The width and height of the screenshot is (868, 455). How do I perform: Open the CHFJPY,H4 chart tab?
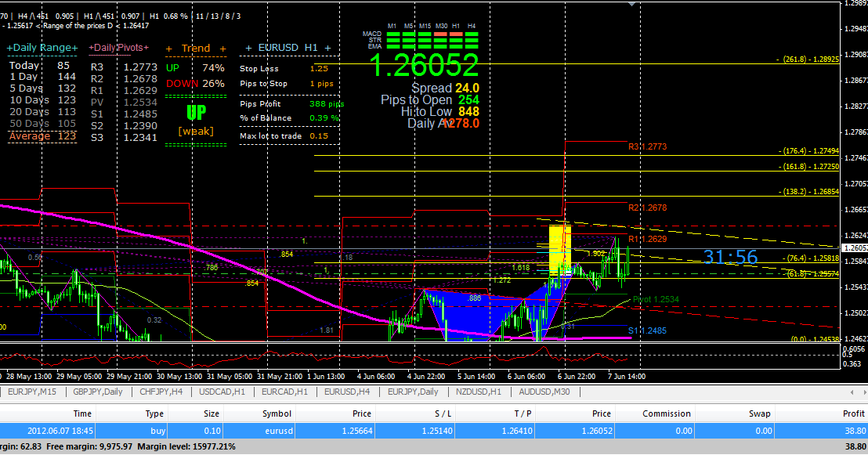[x=161, y=392]
